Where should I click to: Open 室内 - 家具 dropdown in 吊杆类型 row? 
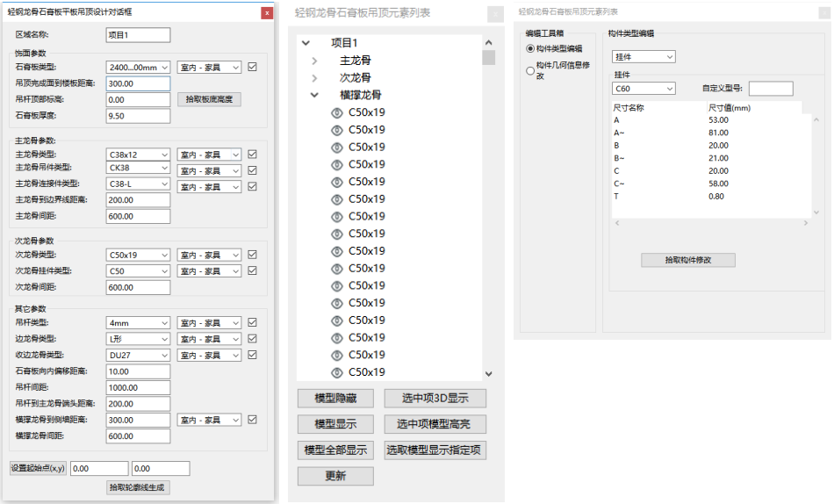(209, 323)
